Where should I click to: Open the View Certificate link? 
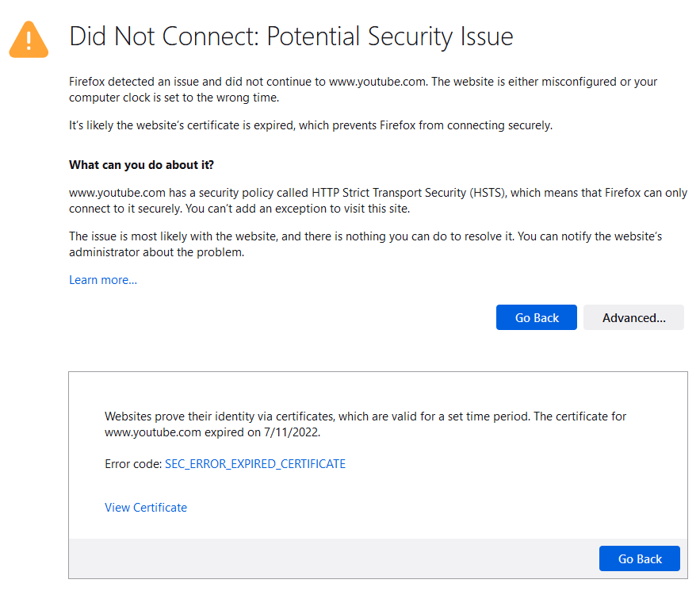146,508
